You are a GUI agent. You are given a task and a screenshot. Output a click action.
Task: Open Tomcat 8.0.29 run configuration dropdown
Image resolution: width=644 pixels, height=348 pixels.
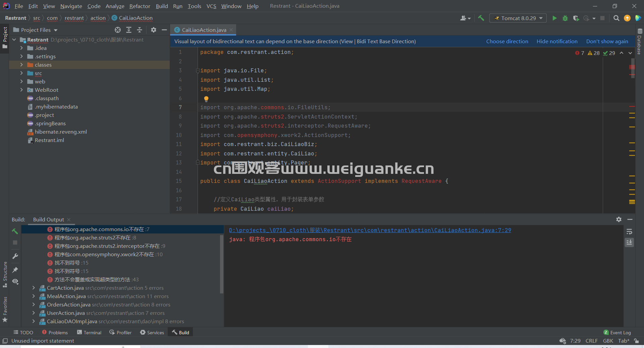coord(518,18)
